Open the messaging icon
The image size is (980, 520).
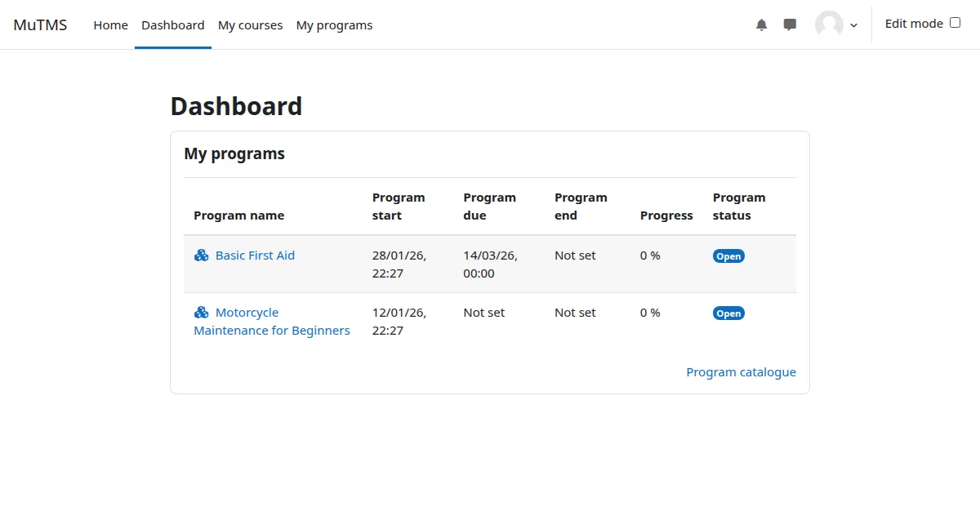point(790,24)
